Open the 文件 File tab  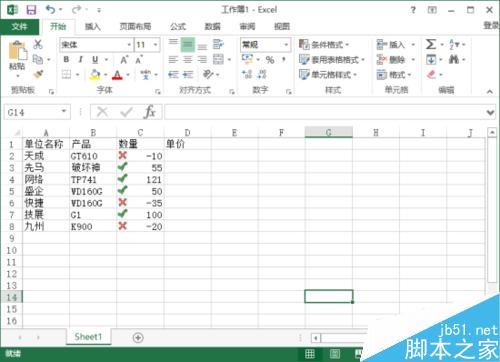19,26
